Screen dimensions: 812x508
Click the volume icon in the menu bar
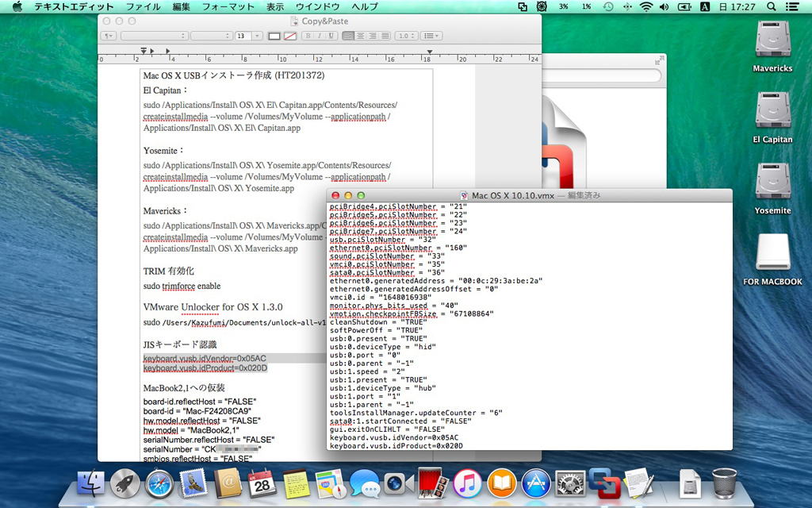tap(665, 6)
